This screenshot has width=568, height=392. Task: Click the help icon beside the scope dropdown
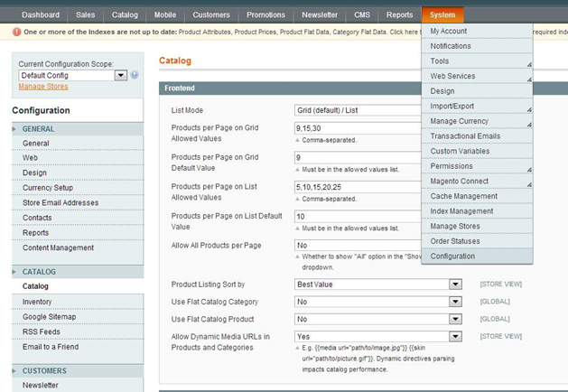point(135,75)
